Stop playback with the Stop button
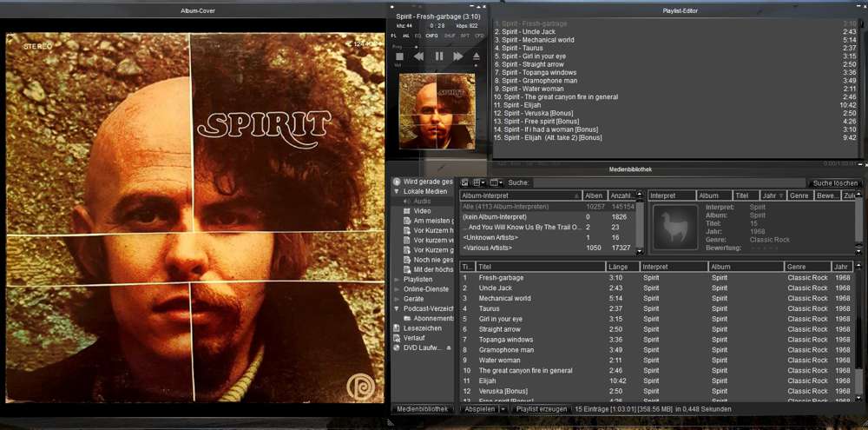The height and width of the screenshot is (430, 868). coord(400,56)
